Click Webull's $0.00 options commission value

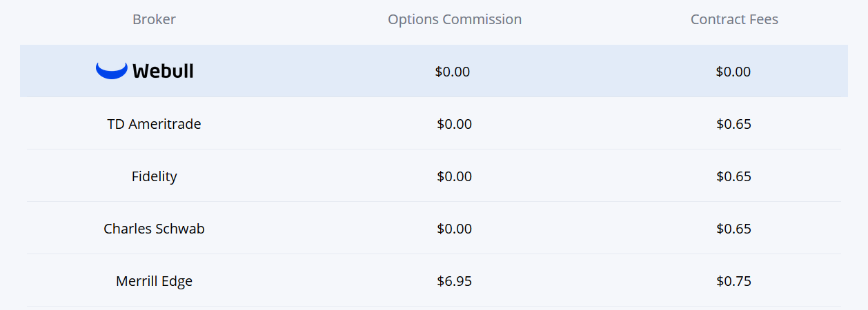[x=453, y=72]
